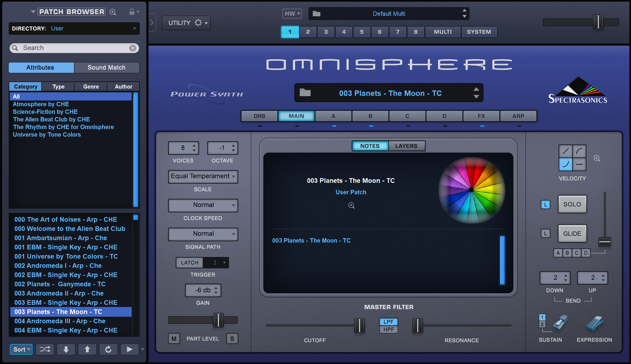Select glide layer B button
The height and width of the screenshot is (364, 631).
[567, 253]
